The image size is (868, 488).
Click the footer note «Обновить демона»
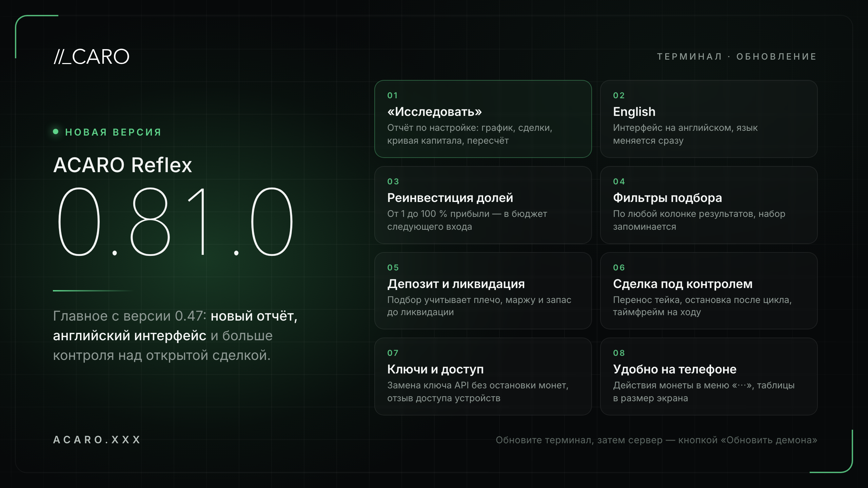769,440
